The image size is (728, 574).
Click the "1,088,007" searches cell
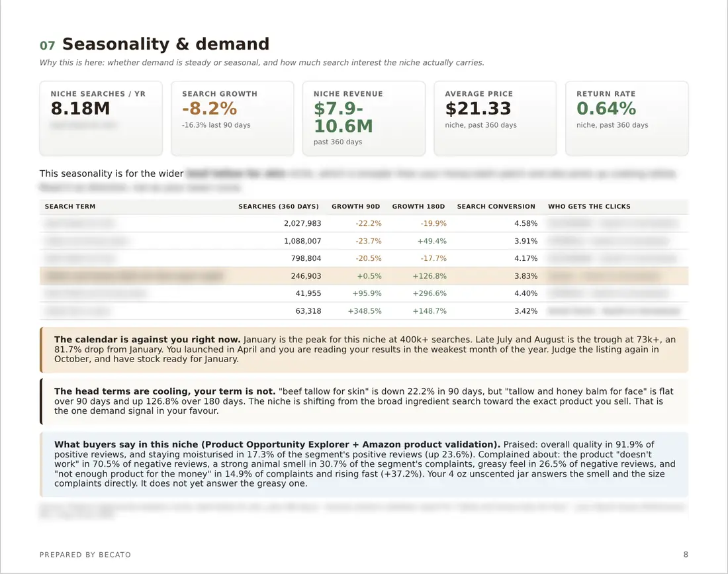pos(302,241)
